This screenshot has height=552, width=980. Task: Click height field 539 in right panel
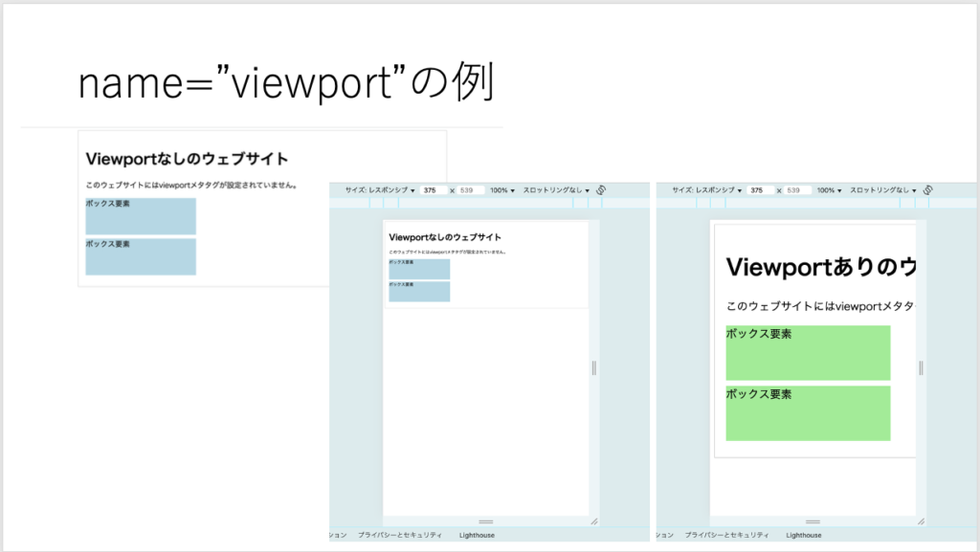tap(794, 190)
